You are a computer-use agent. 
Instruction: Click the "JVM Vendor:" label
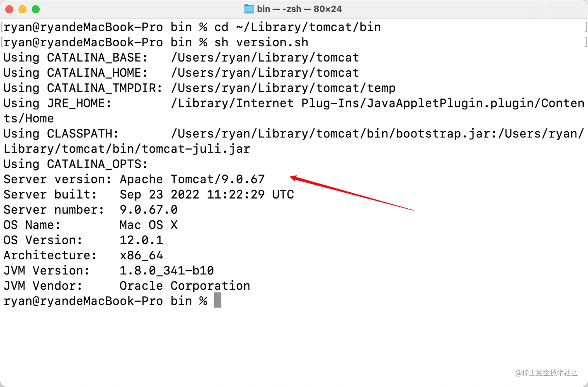click(x=43, y=285)
